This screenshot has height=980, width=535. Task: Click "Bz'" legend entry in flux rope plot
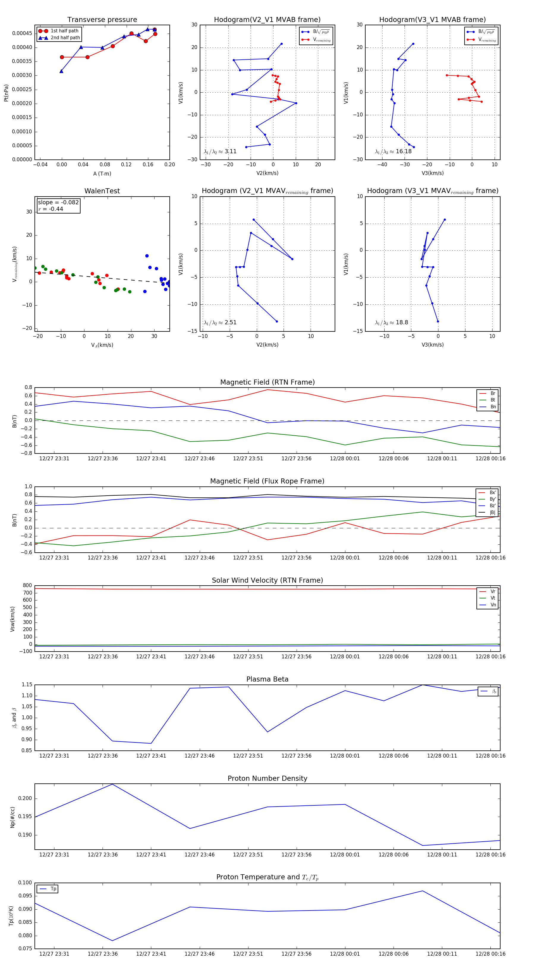pos(487,506)
